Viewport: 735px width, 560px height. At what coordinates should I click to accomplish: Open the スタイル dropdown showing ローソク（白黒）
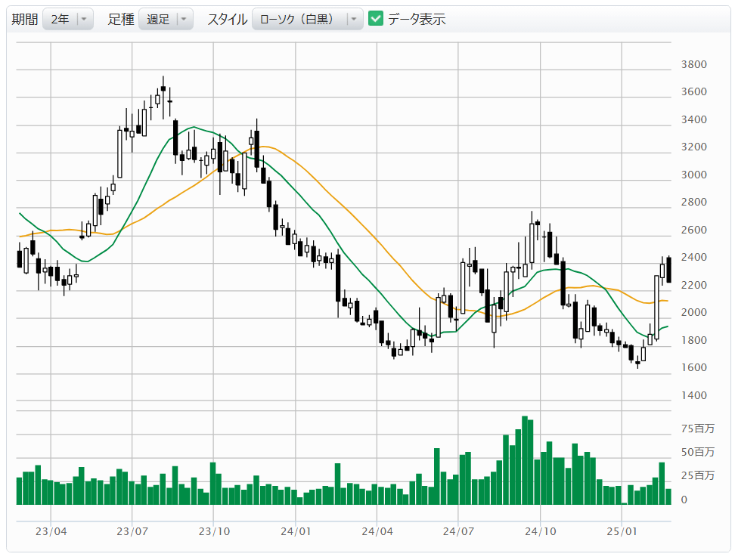point(307,20)
